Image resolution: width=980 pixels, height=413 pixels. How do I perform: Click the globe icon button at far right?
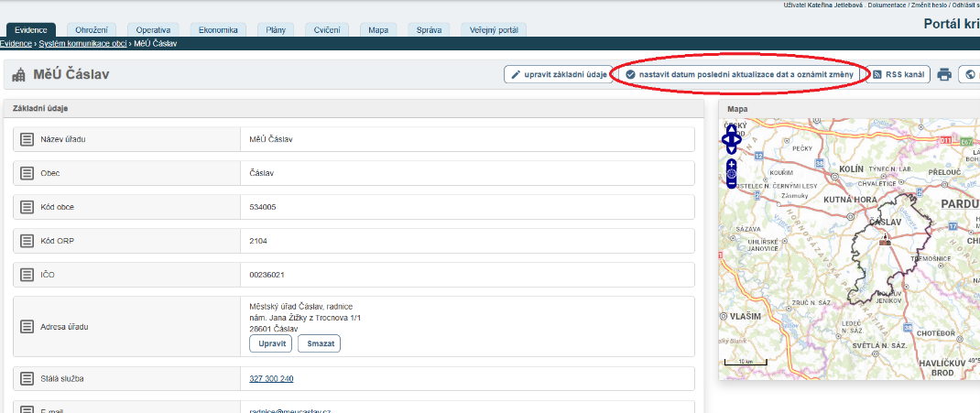(x=969, y=75)
